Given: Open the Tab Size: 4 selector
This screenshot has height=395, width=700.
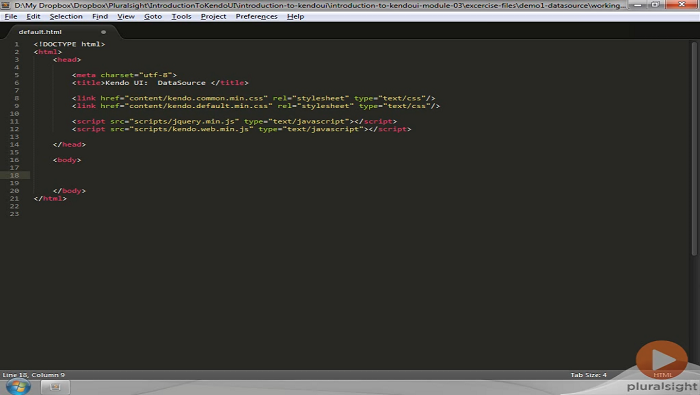Looking at the screenshot, I should tap(588, 375).
